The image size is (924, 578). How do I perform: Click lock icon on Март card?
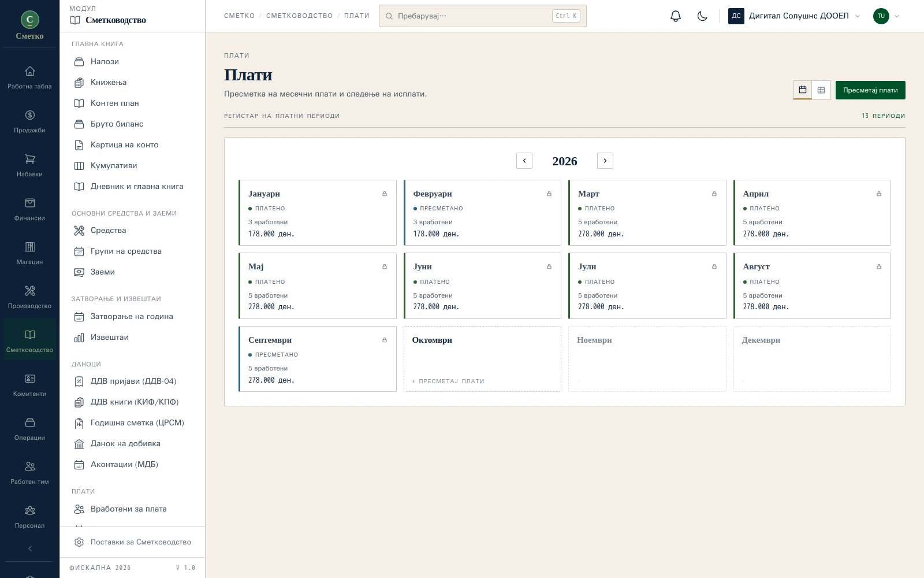click(x=714, y=194)
